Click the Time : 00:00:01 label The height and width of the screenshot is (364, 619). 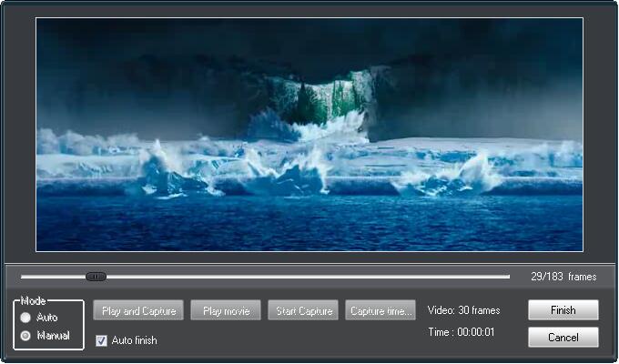[x=462, y=332]
